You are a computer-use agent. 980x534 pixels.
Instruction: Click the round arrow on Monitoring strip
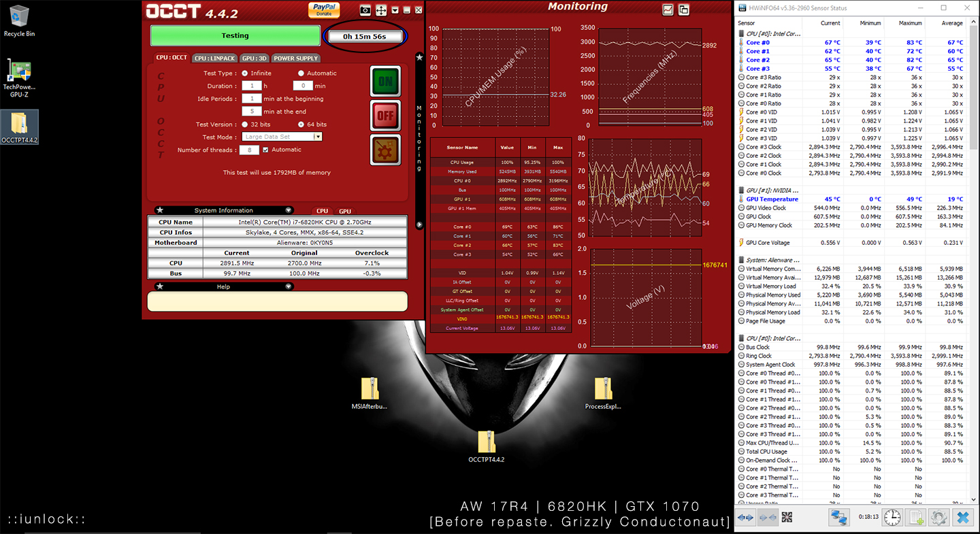419,224
